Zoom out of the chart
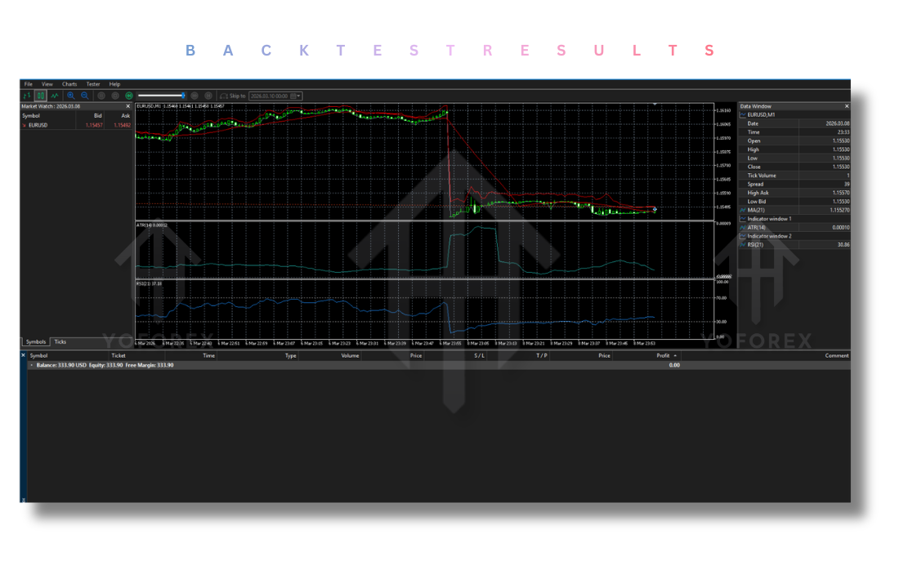Image resolution: width=899 pixels, height=588 pixels. tap(84, 95)
